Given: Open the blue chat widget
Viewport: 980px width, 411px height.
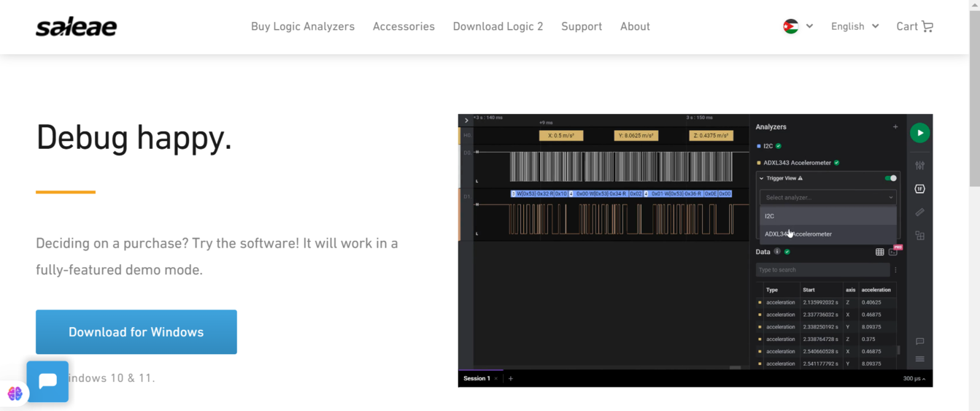Looking at the screenshot, I should point(47,381).
